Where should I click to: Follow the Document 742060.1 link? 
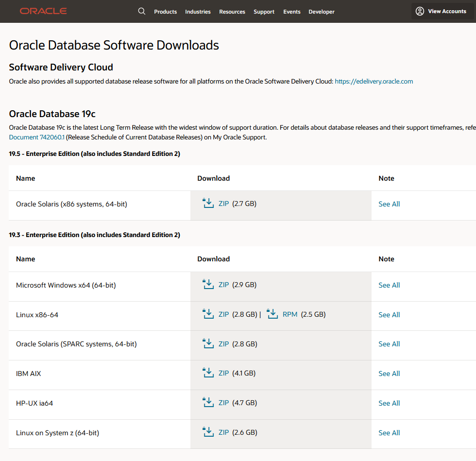[36, 137]
